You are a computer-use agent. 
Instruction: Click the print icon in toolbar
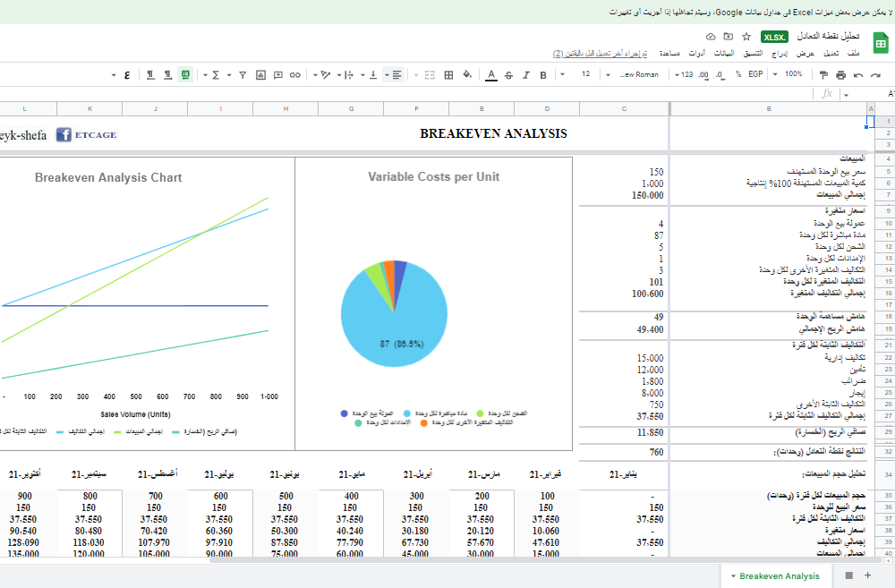point(841,74)
